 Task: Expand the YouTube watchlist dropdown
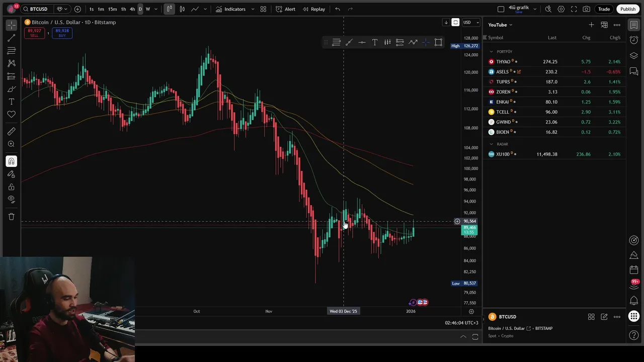[500, 25]
